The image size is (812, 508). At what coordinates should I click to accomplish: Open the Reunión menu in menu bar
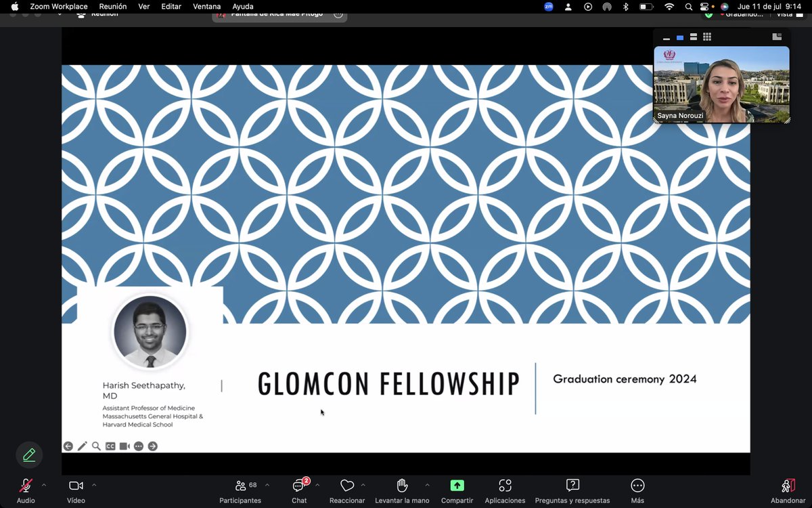click(x=113, y=6)
